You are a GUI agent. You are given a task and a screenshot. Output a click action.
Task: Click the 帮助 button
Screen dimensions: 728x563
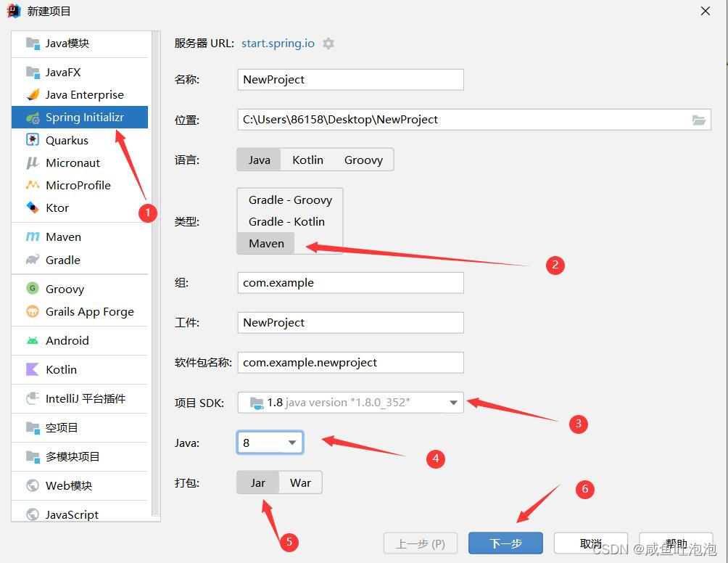(x=676, y=543)
